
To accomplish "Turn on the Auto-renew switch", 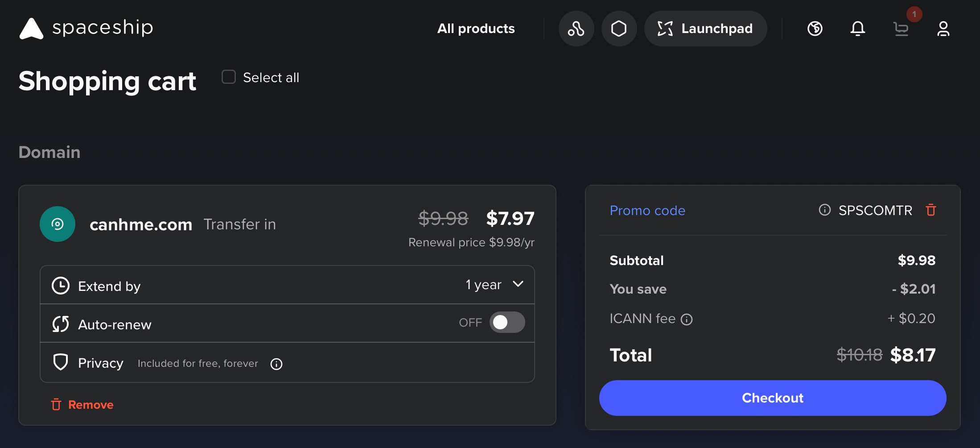I will [507, 322].
